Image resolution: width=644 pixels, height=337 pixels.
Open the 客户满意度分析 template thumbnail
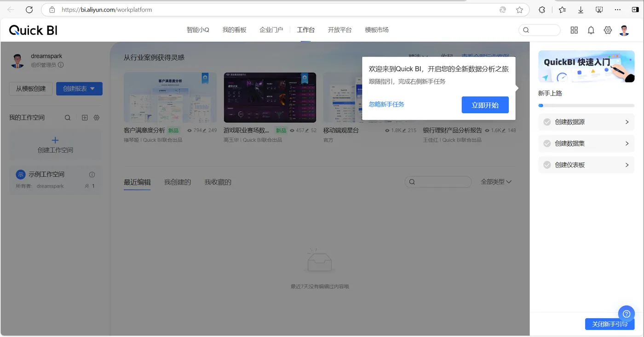[x=170, y=97]
